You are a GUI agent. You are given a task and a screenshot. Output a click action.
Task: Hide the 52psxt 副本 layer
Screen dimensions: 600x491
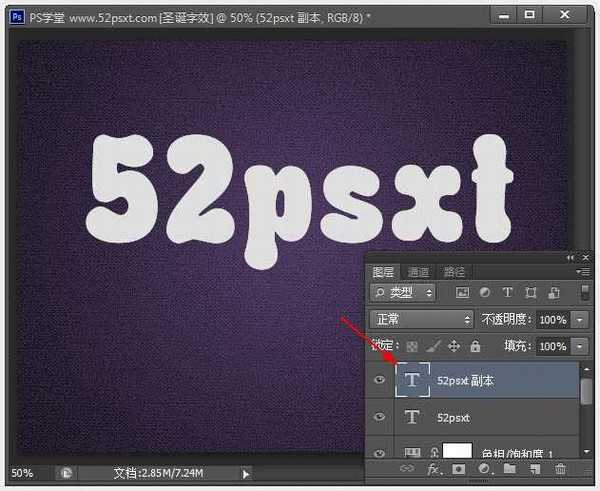[377, 381]
